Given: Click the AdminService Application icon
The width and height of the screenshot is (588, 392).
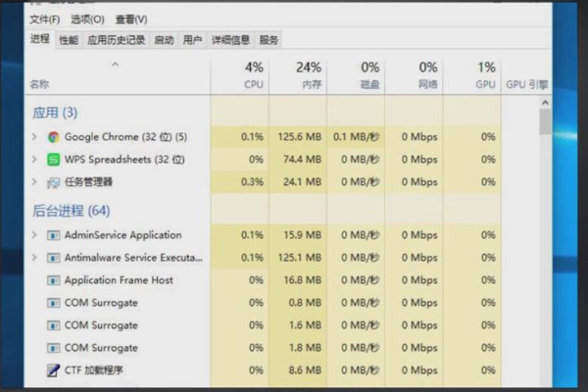Looking at the screenshot, I should (53, 235).
